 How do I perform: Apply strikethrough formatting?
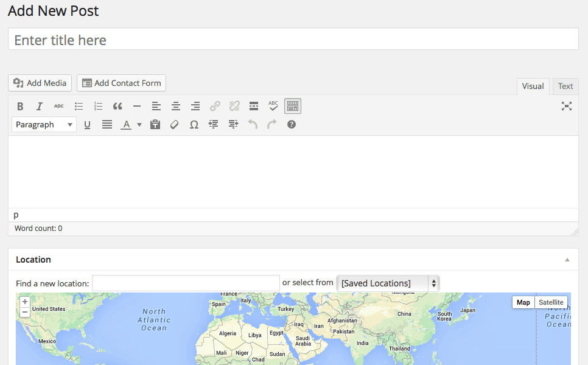(x=59, y=106)
